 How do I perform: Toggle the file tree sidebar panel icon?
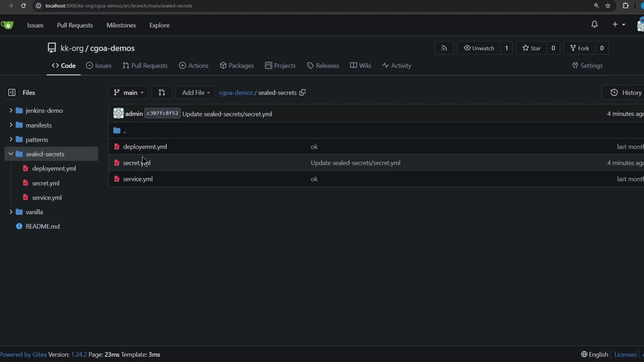click(12, 93)
